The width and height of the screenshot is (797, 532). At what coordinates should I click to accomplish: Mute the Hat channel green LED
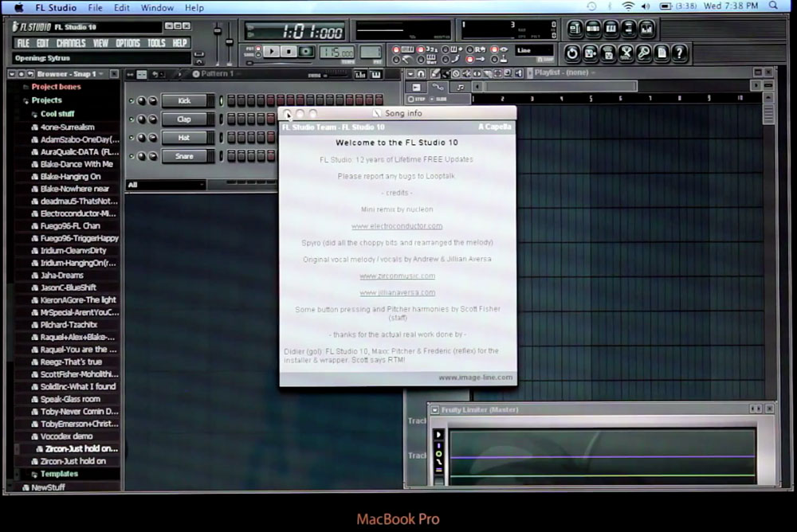coord(132,138)
